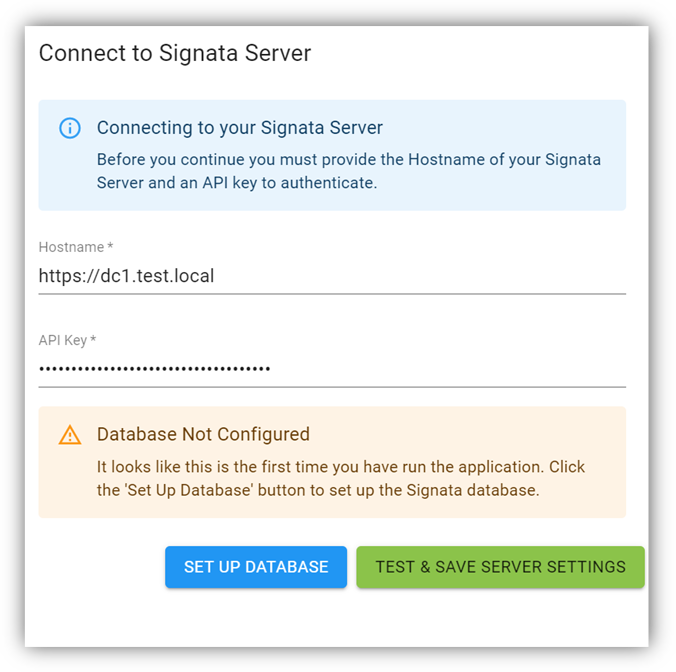Image resolution: width=676 pixels, height=672 pixels.
Task: Click the blue info circle icon
Action: pos(69,128)
